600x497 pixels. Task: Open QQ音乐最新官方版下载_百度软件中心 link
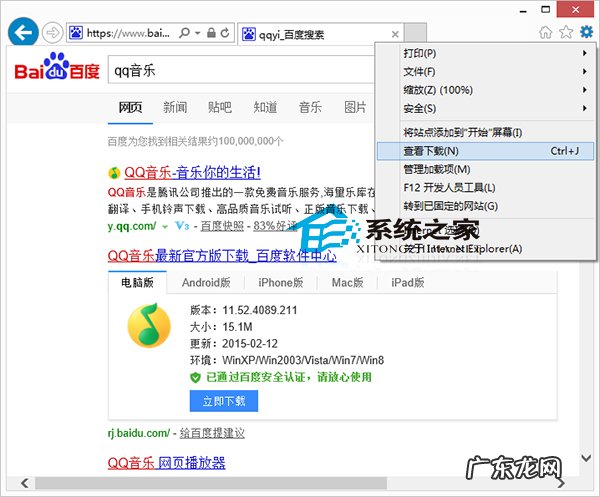pos(222,255)
